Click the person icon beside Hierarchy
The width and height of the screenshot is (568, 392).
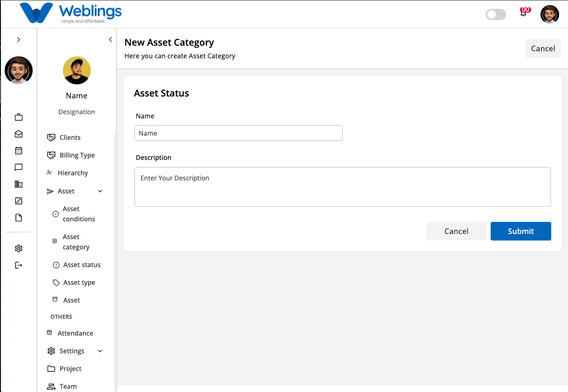tap(49, 172)
